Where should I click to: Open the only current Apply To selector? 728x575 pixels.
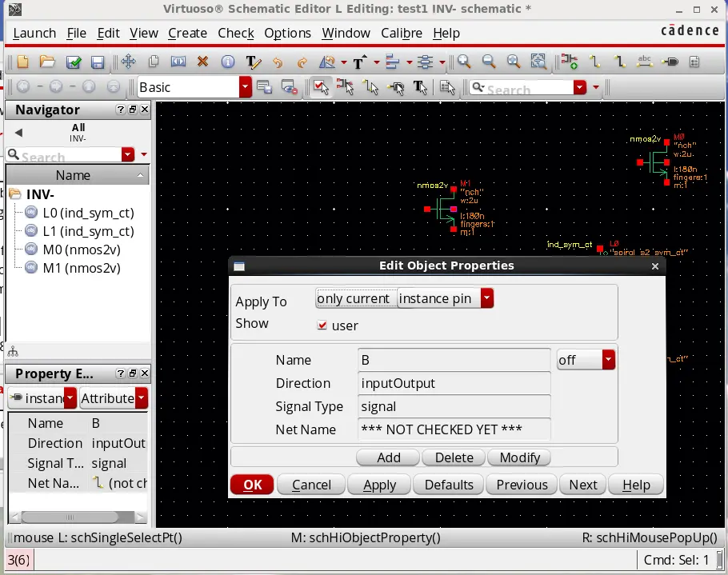click(x=356, y=298)
